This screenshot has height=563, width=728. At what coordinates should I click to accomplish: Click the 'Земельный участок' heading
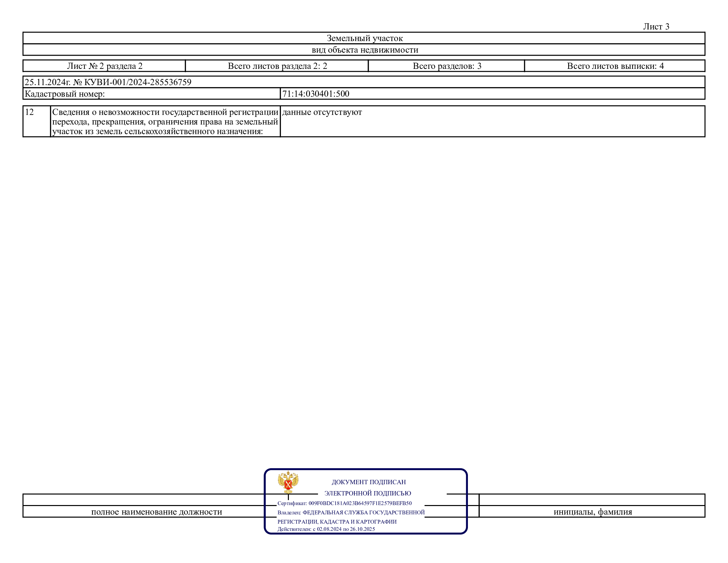pyautogui.click(x=364, y=38)
